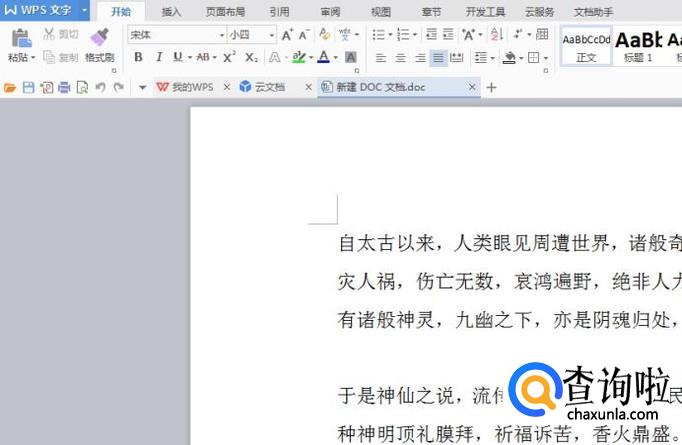Click the Print icon in quick access toolbar

pos(64,88)
